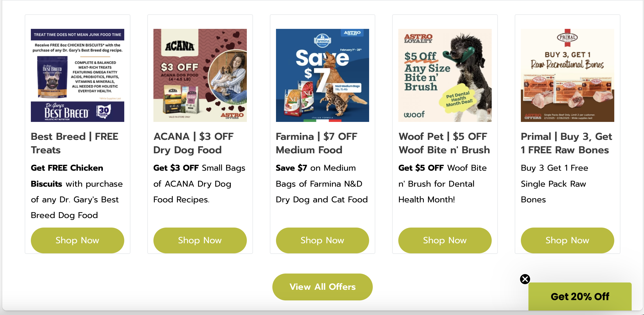The width and height of the screenshot is (644, 315).
Task: Hit Shop Now for Primal raw bones
Action: tap(567, 240)
